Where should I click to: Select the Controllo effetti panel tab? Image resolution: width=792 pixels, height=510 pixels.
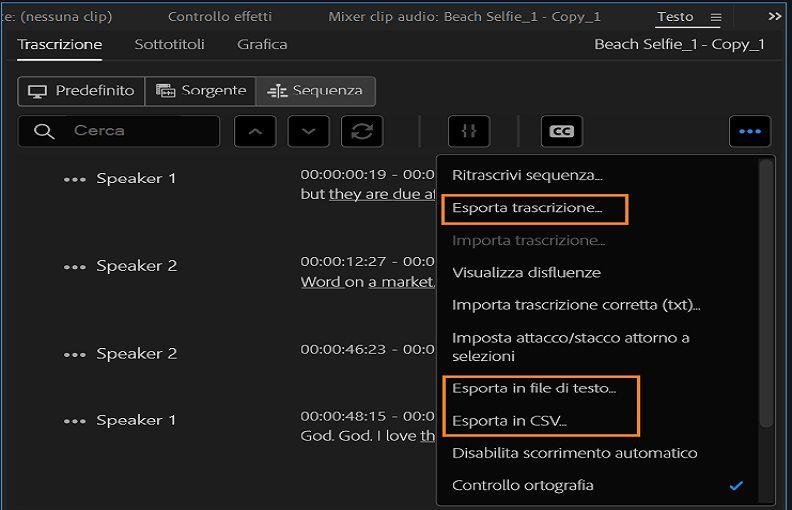point(220,17)
